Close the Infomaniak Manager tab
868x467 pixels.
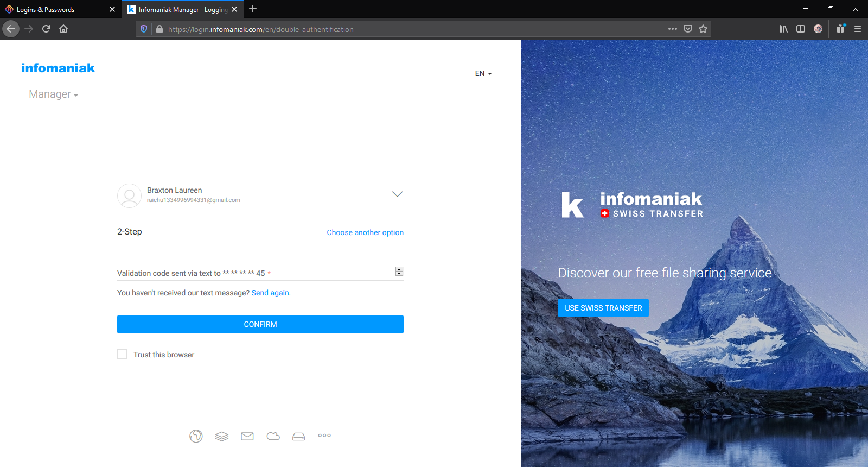pyautogui.click(x=234, y=9)
